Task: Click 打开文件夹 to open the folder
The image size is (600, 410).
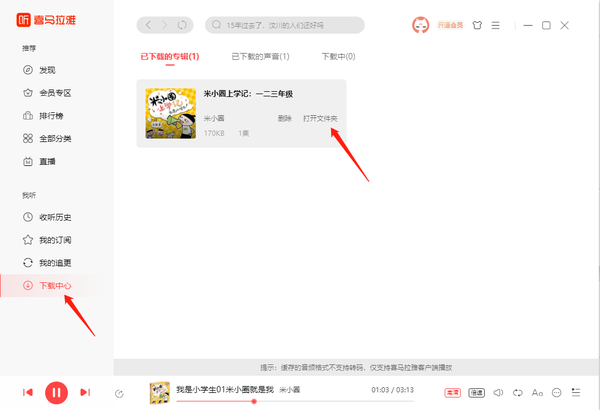Action: 320,118
